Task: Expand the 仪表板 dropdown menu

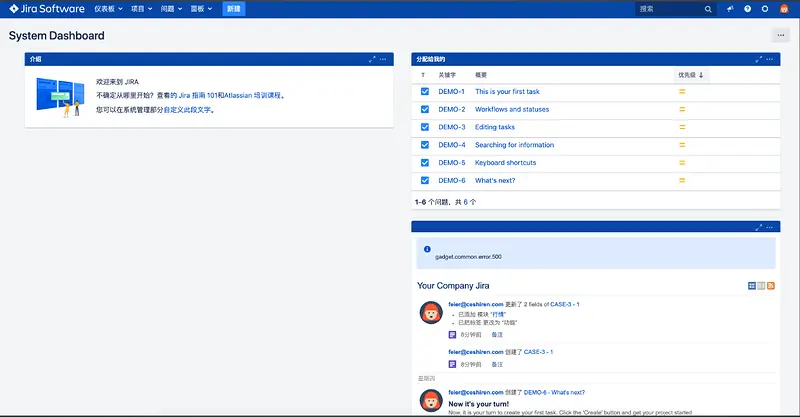Action: pyautogui.click(x=108, y=9)
